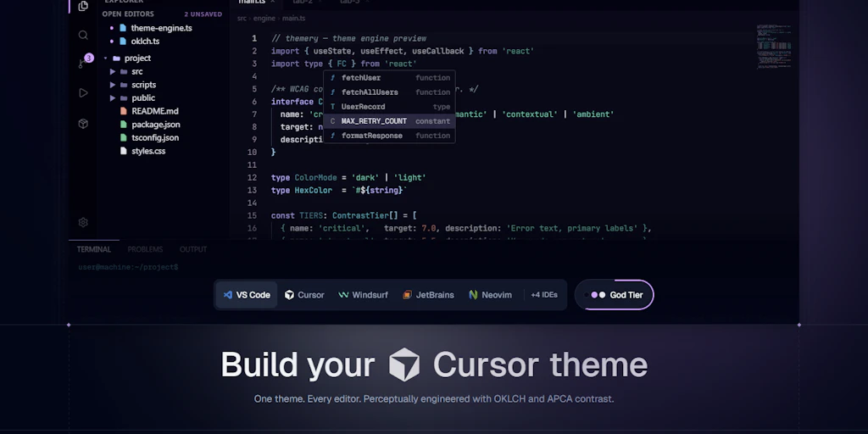868x434 pixels.
Task: Choose MAX_RETRY_COUNT from autocomplete list
Action: tap(389, 121)
